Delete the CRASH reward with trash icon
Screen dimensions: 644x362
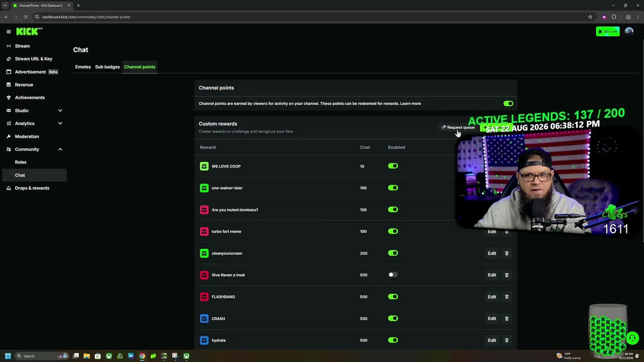click(x=507, y=318)
